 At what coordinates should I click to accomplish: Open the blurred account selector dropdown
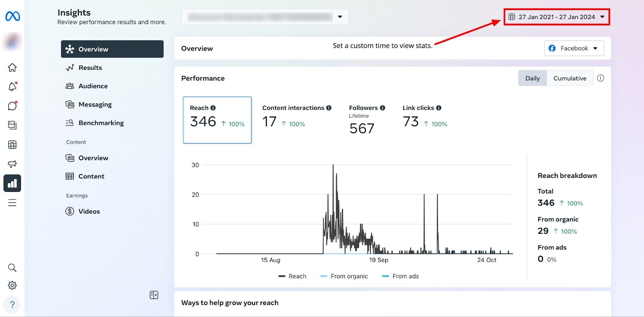(x=264, y=17)
